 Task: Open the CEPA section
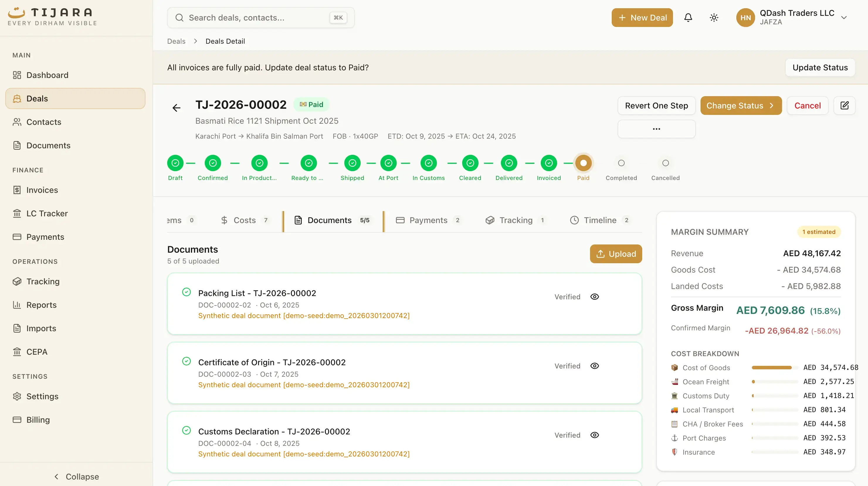[x=37, y=352]
